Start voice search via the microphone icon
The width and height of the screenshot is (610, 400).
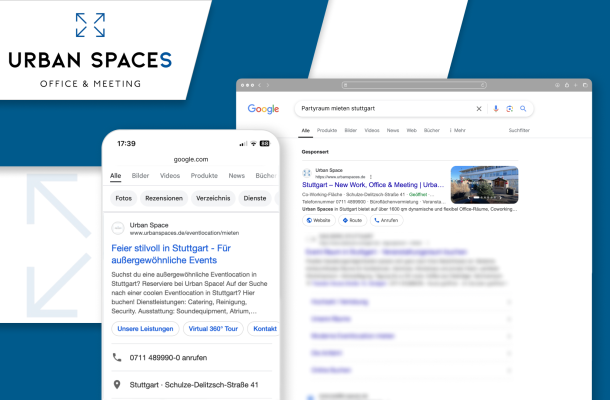click(496, 108)
